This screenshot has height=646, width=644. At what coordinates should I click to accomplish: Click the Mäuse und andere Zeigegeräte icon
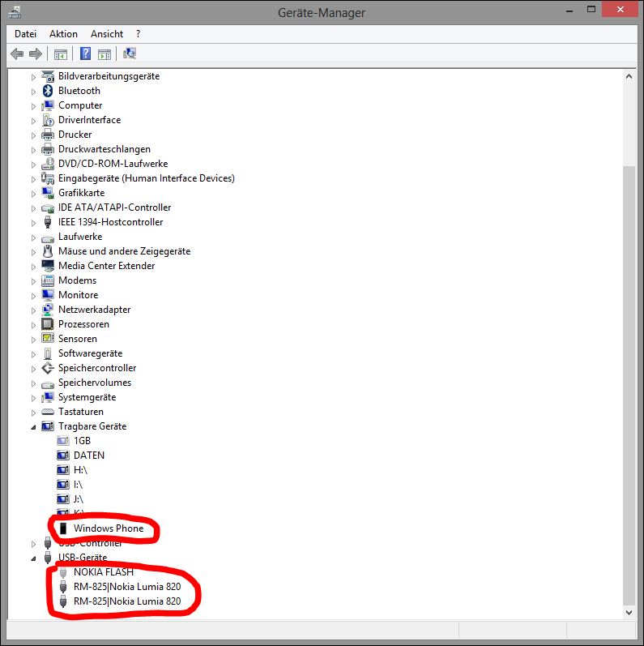tap(48, 251)
